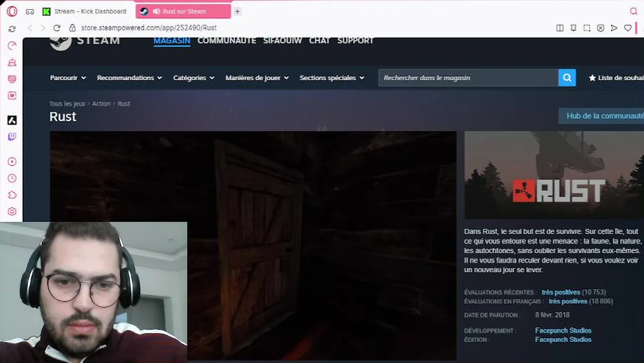Open the COMMUNAUTÉ menu

click(227, 40)
